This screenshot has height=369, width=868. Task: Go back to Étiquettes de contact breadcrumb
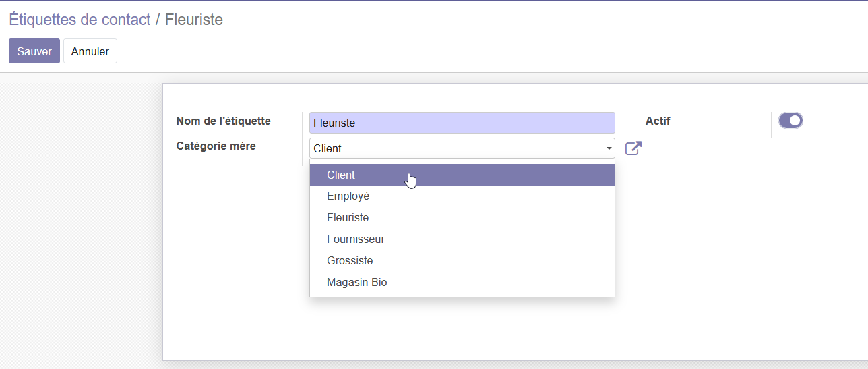click(80, 20)
